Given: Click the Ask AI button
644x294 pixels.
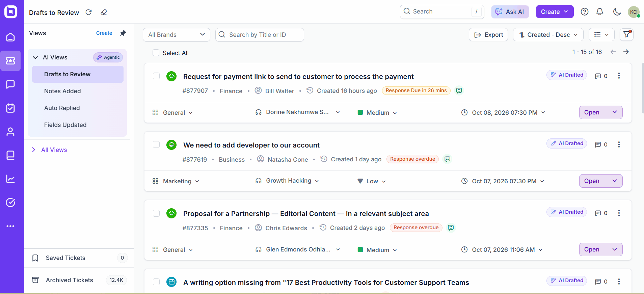Looking at the screenshot, I should (510, 12).
